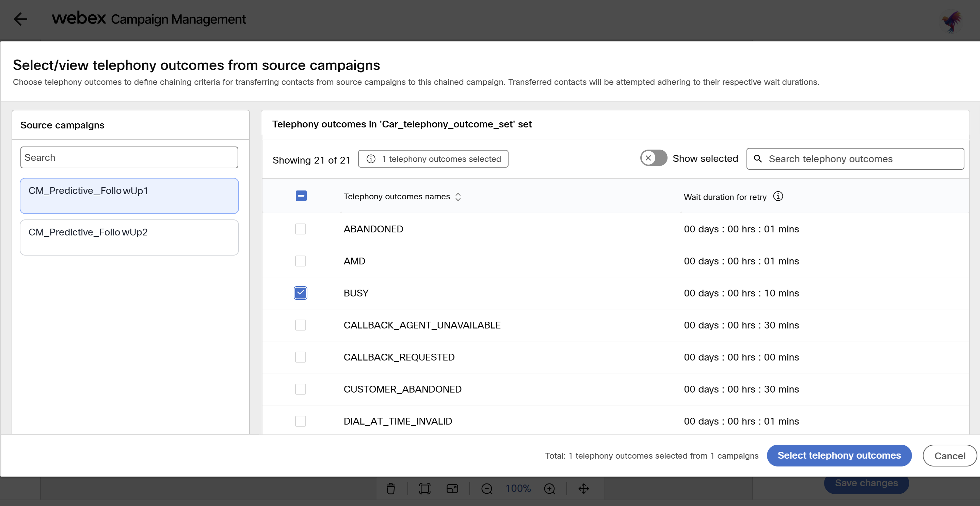Select CM_Predictive_FollowUp1 source campaign
This screenshot has width=980, height=506.
tap(129, 196)
